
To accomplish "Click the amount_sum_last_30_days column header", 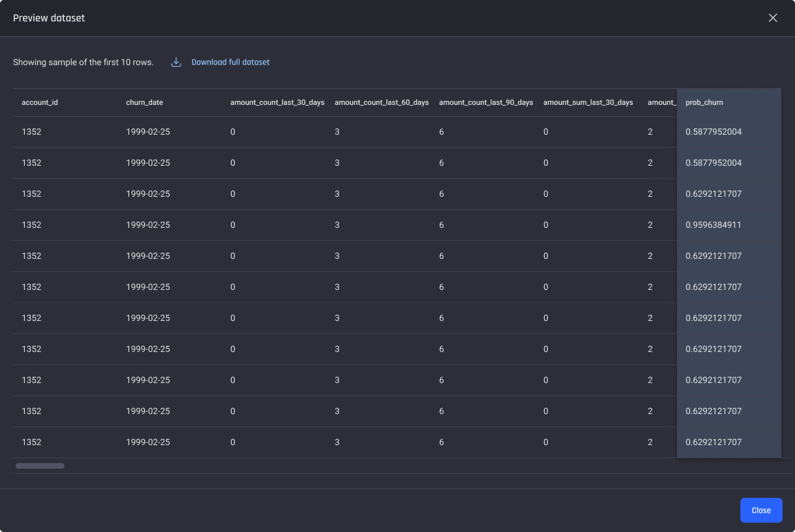I will pyautogui.click(x=588, y=102).
